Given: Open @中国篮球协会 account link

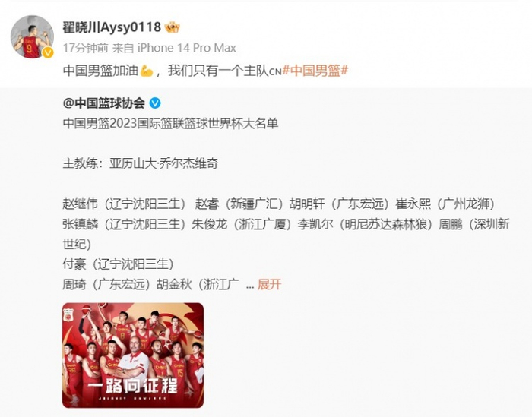Looking at the screenshot, I should (104, 103).
